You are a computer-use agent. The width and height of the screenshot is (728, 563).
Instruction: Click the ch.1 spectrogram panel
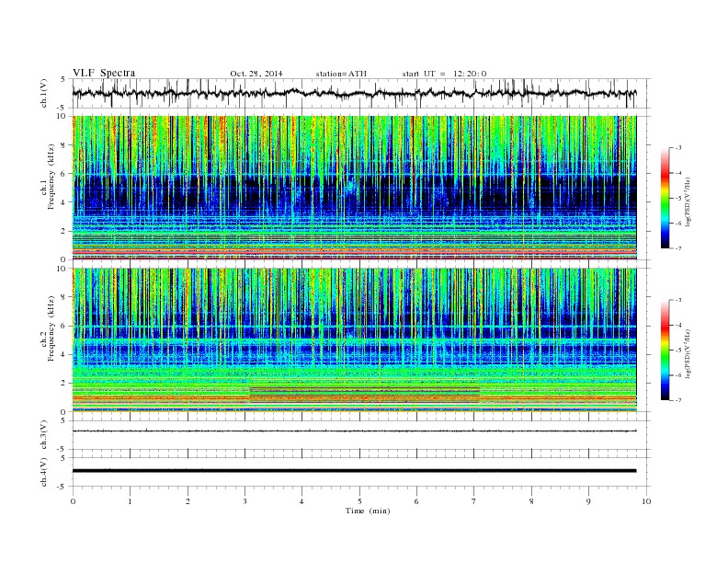(354, 188)
